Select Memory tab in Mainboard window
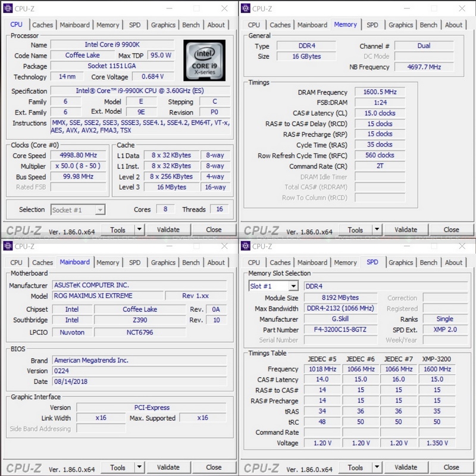Image resolution: width=476 pixels, height=476 pixels. (108, 262)
